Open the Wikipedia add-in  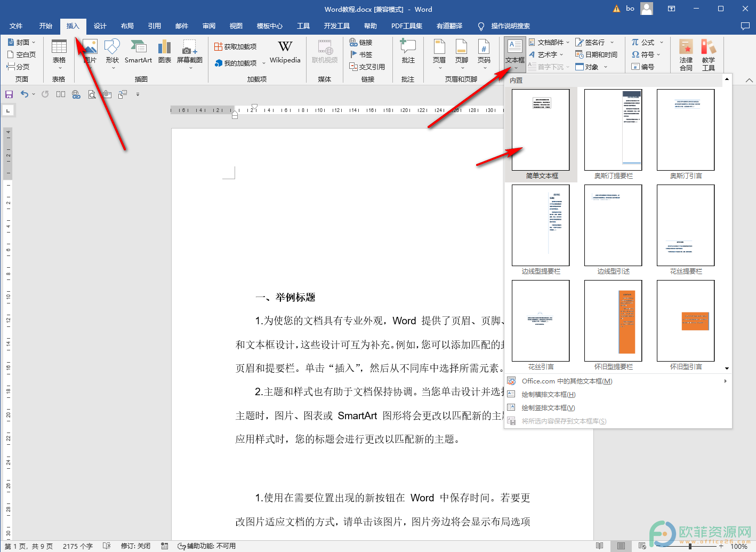[285, 52]
